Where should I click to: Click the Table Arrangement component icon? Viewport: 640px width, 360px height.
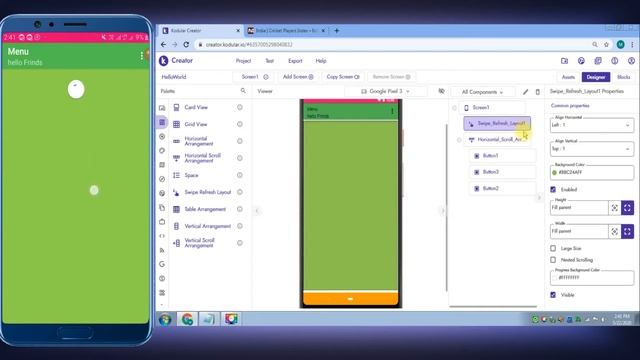coord(176,209)
